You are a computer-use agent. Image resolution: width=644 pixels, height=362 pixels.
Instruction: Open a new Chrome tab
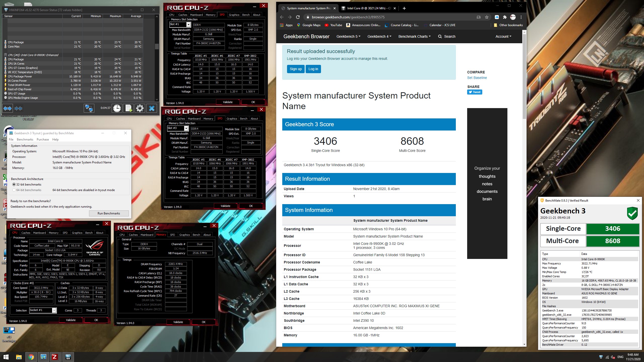404,8
